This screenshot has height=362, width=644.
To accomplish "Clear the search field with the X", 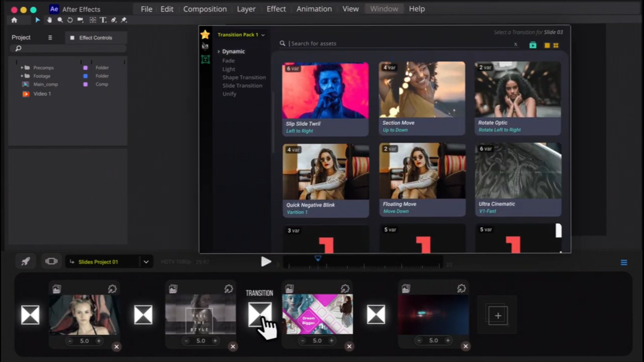I will (x=516, y=44).
